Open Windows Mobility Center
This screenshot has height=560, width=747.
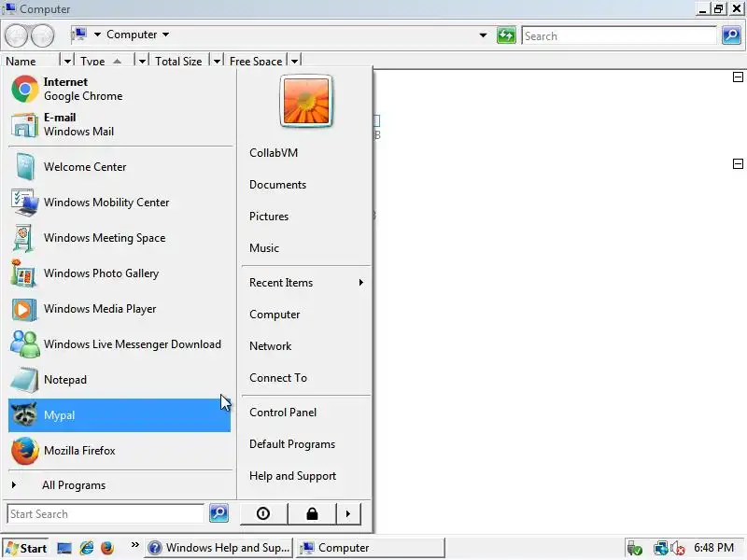[120, 203]
